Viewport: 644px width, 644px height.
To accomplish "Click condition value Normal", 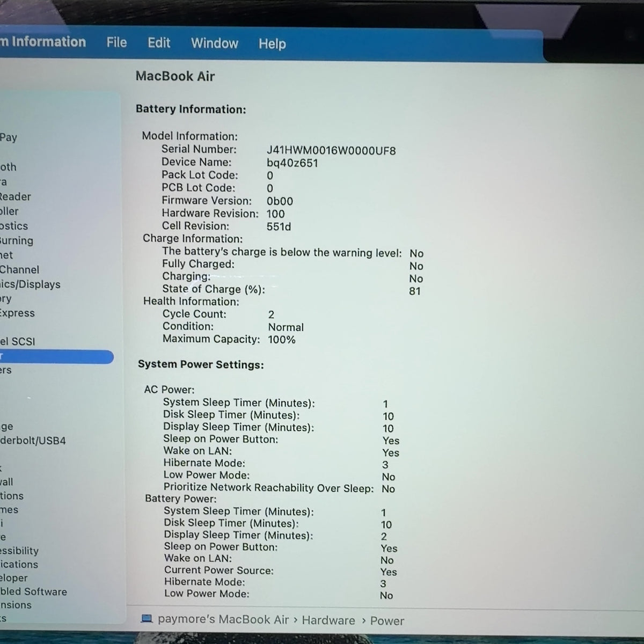I will (x=286, y=327).
